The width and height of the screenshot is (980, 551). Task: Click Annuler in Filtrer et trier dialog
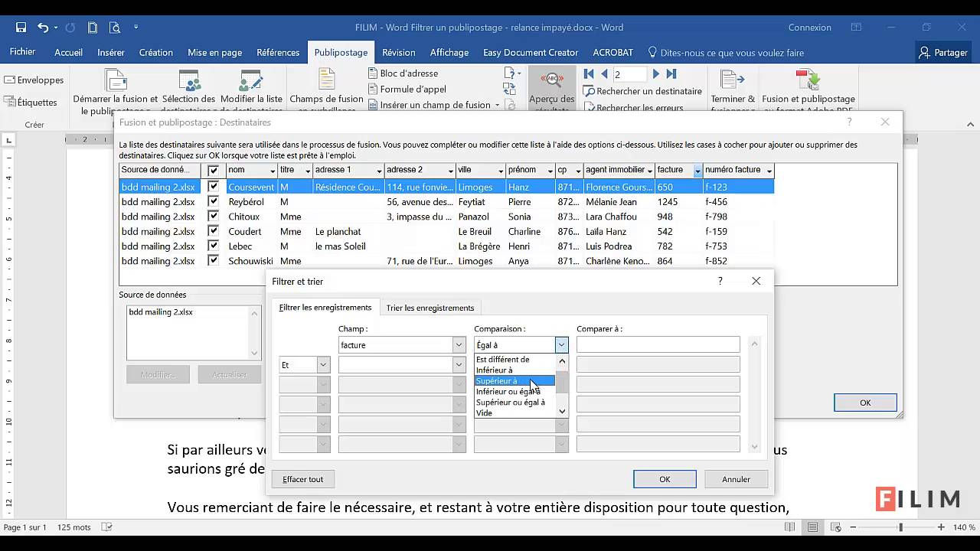(736, 479)
